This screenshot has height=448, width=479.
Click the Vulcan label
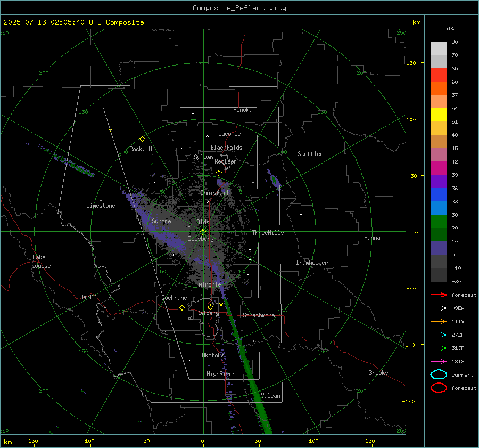pyautogui.click(x=270, y=396)
